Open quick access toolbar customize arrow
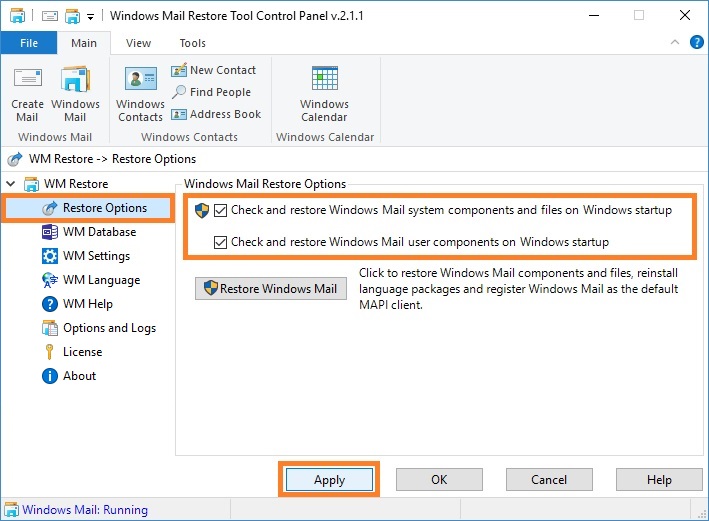This screenshot has height=521, width=709. click(90, 17)
